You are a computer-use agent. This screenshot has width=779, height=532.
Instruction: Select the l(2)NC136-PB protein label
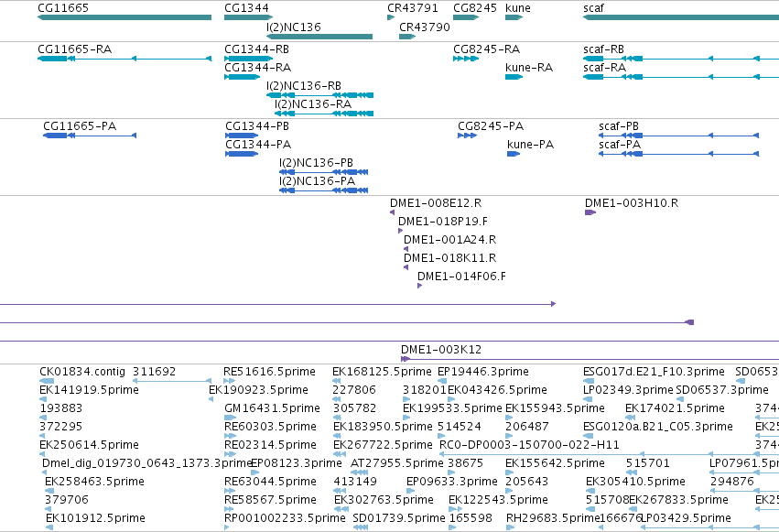pyautogui.click(x=316, y=163)
